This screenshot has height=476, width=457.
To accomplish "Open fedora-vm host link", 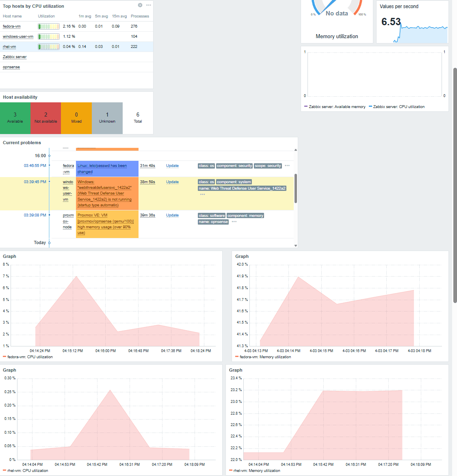I will click(x=11, y=26).
